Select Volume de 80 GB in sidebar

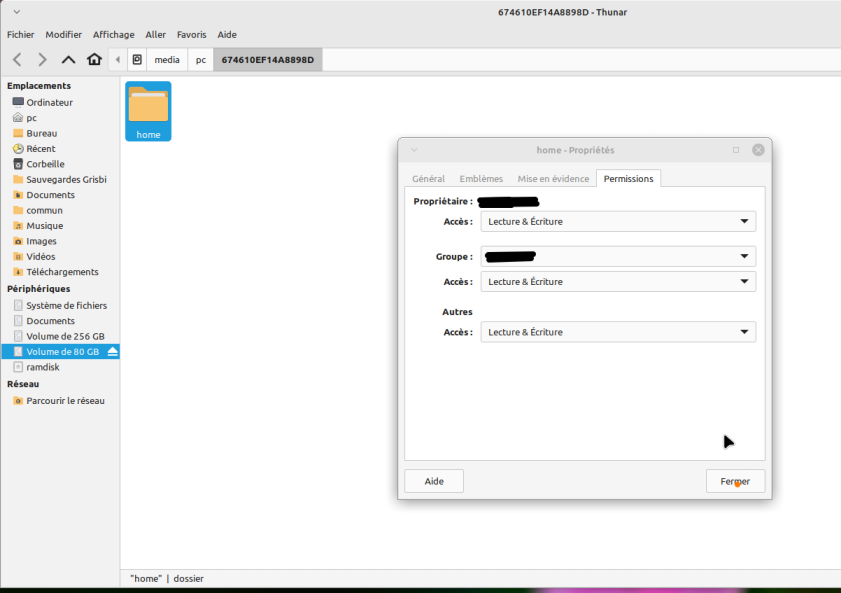[60, 352]
